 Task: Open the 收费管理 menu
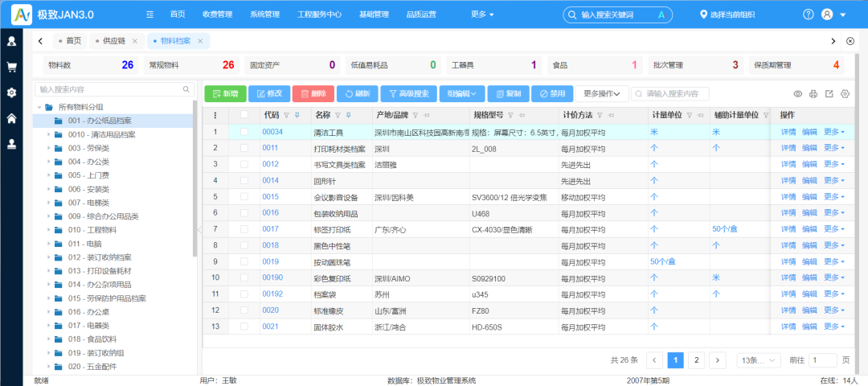tap(218, 15)
